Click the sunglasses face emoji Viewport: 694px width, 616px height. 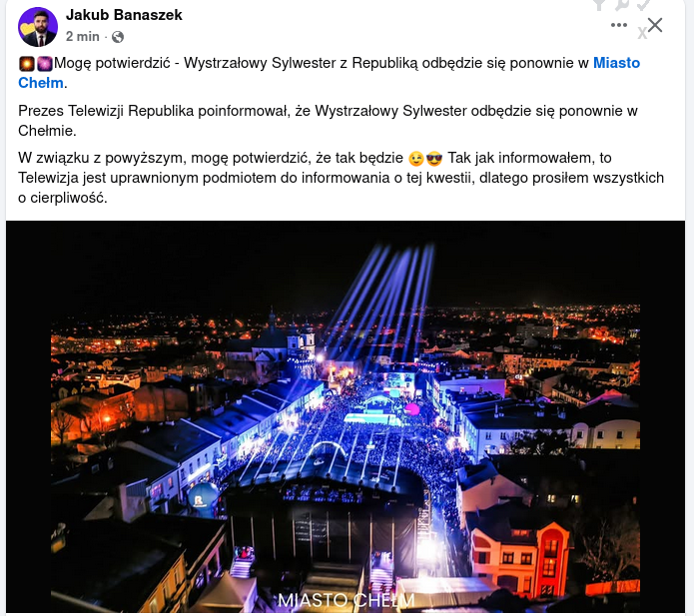click(x=434, y=159)
